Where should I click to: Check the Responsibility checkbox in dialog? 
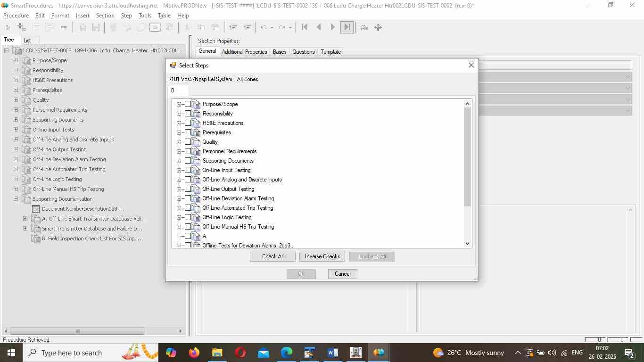(x=188, y=114)
